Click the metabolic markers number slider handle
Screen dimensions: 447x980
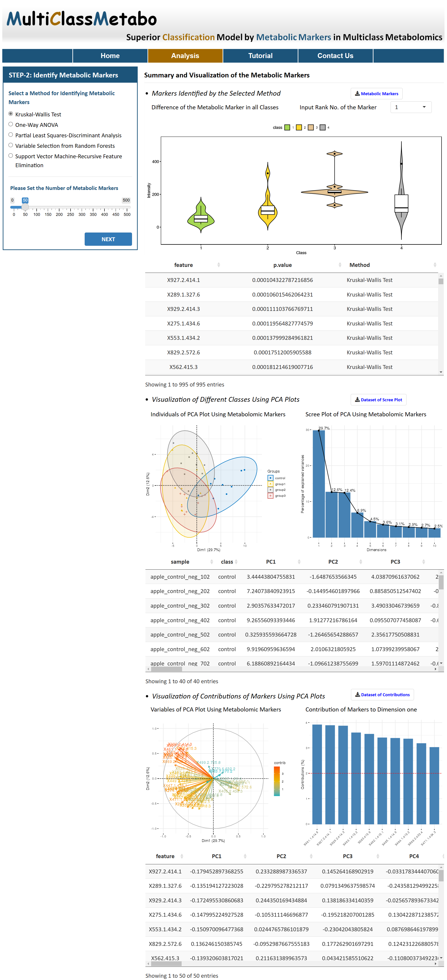25,207
